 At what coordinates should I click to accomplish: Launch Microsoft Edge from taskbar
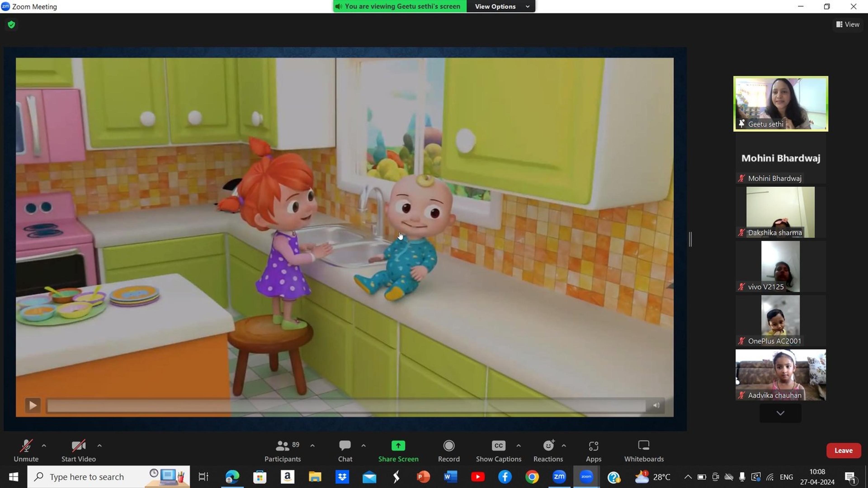click(232, 476)
